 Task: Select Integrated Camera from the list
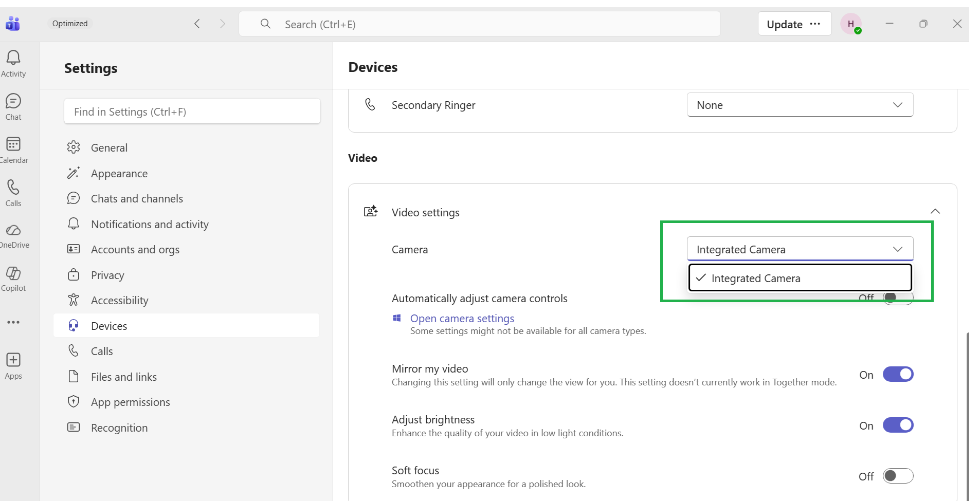(x=800, y=278)
